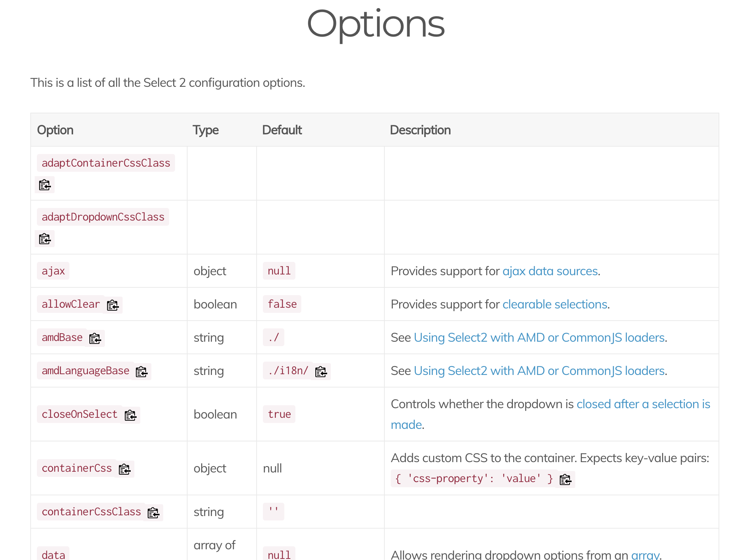Click copy icon beside allowClear
Viewport: 754px width, 560px height.
click(113, 305)
